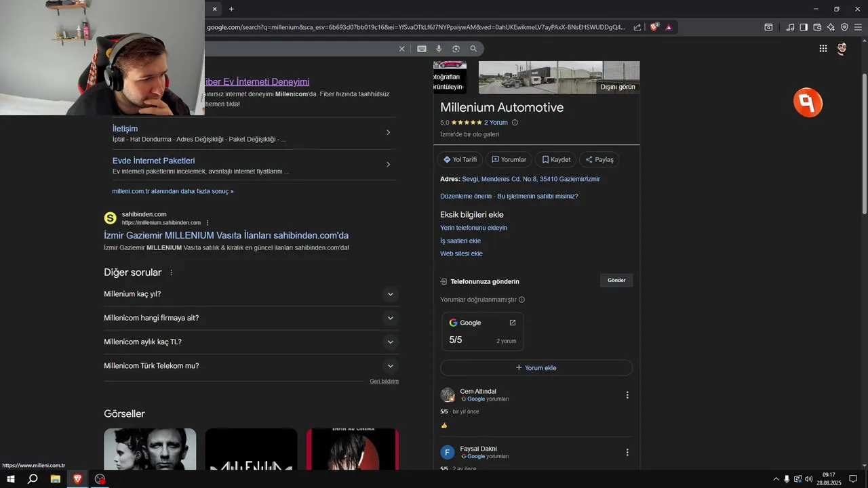
Task: Open the Google account avatar
Action: (842, 48)
